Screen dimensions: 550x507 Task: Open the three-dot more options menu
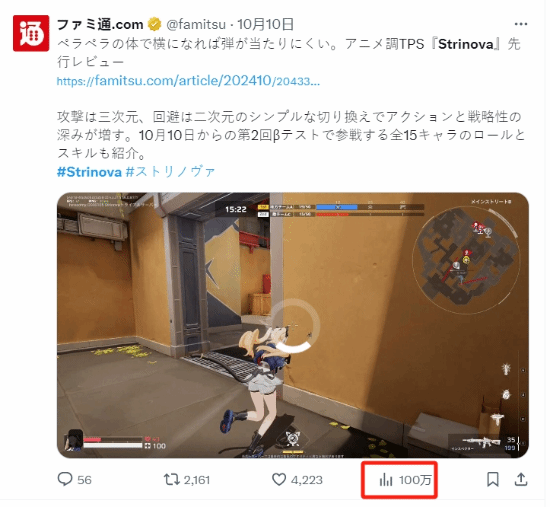(521, 24)
